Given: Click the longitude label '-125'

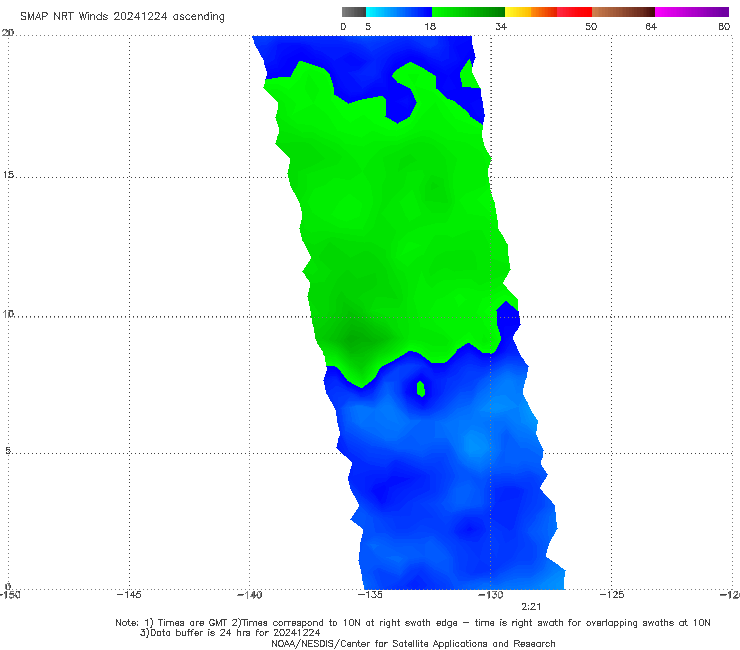Looking at the screenshot, I should pyautogui.click(x=612, y=594).
